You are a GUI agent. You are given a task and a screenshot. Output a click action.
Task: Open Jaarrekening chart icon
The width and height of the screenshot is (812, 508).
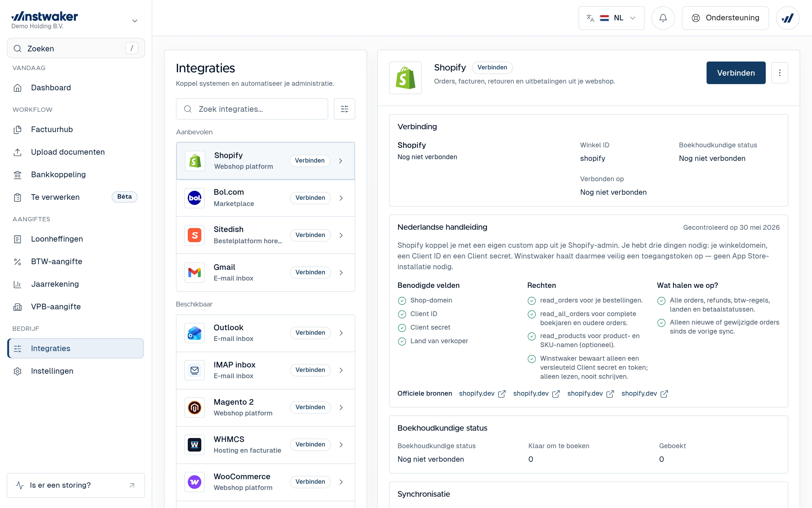[x=17, y=284]
